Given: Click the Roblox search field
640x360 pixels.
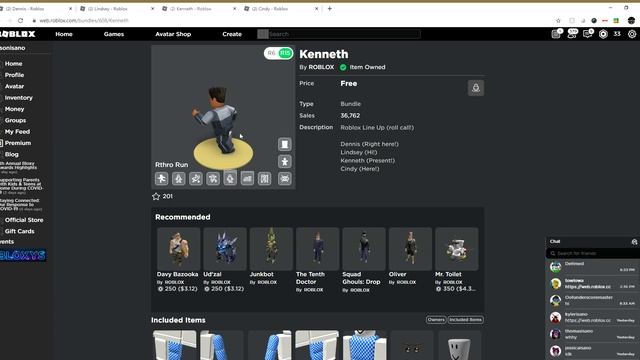Looking at the screenshot, I should pos(339,34).
